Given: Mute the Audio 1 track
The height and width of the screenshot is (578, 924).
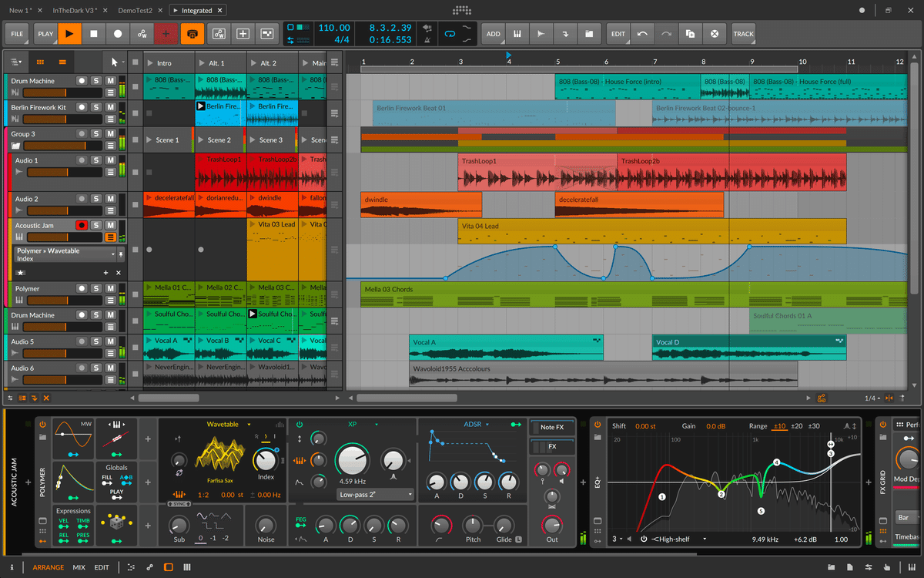Looking at the screenshot, I should click(111, 160).
